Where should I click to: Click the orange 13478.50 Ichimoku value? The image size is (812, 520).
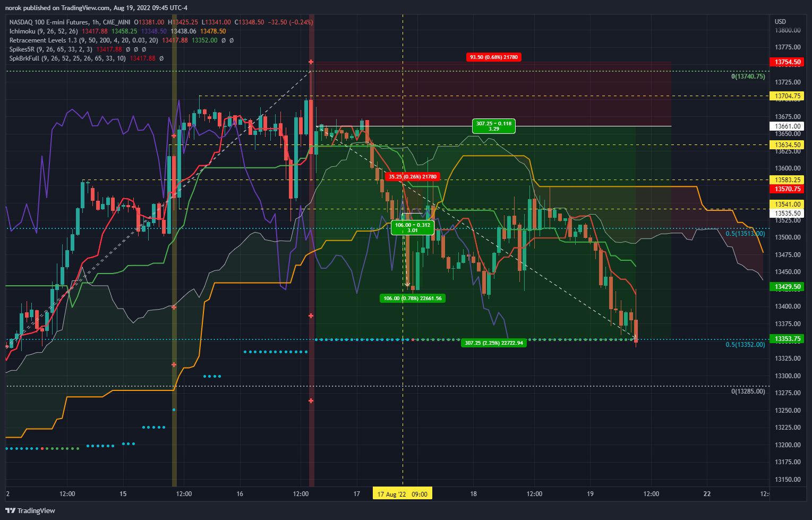213,31
